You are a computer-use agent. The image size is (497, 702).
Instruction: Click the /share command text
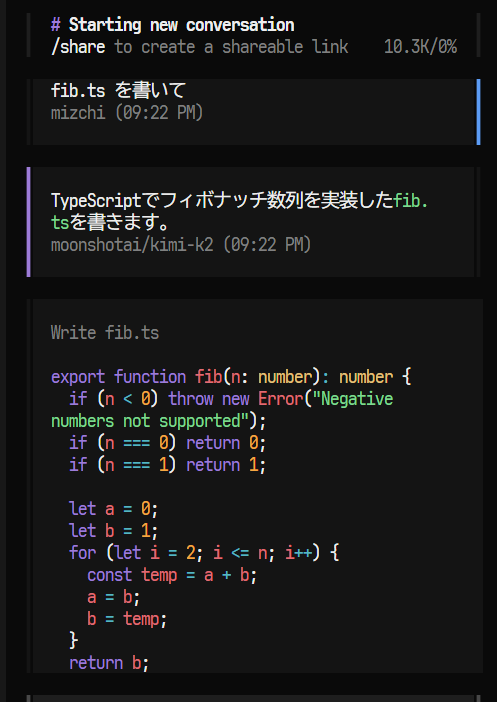pos(78,47)
